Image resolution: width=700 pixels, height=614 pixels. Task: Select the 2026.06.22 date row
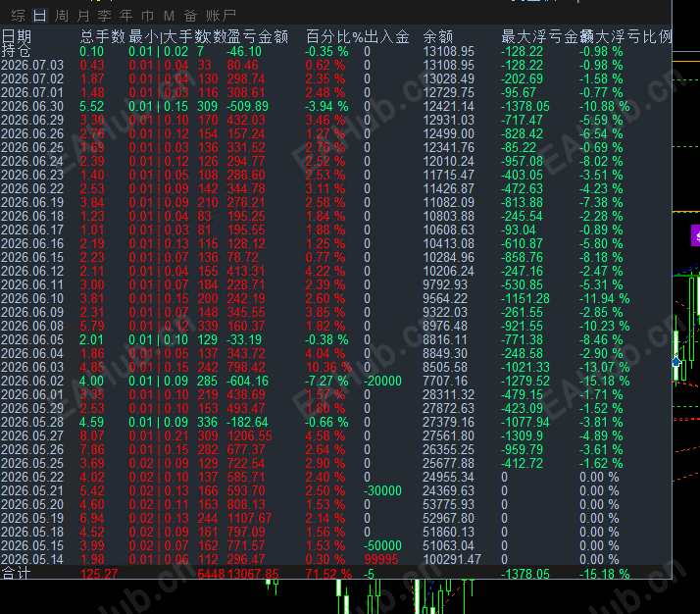tap(32, 189)
